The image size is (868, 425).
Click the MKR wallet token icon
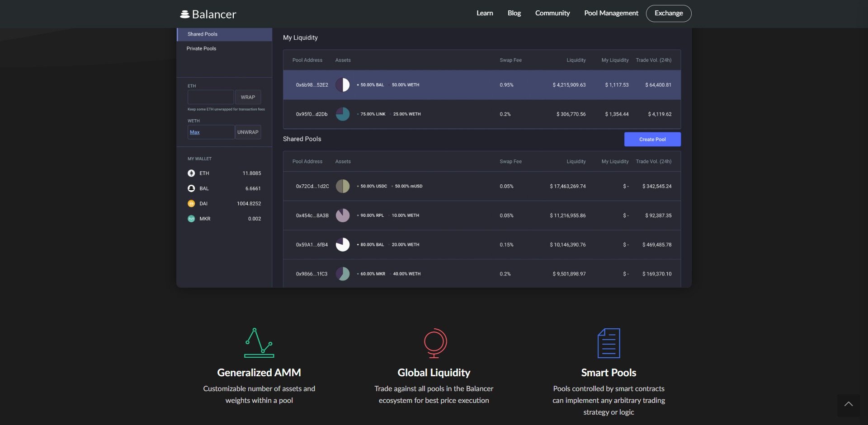click(191, 219)
